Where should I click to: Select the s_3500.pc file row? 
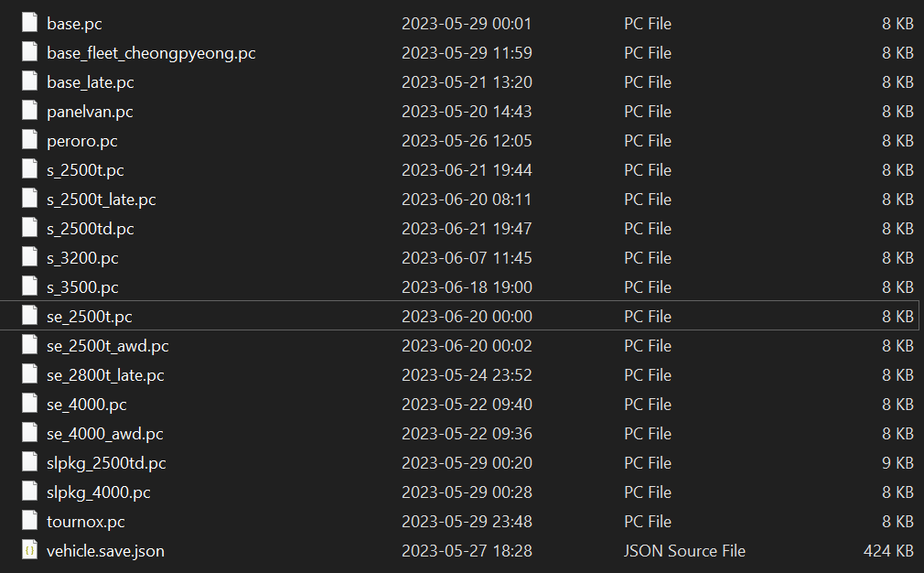[82, 287]
